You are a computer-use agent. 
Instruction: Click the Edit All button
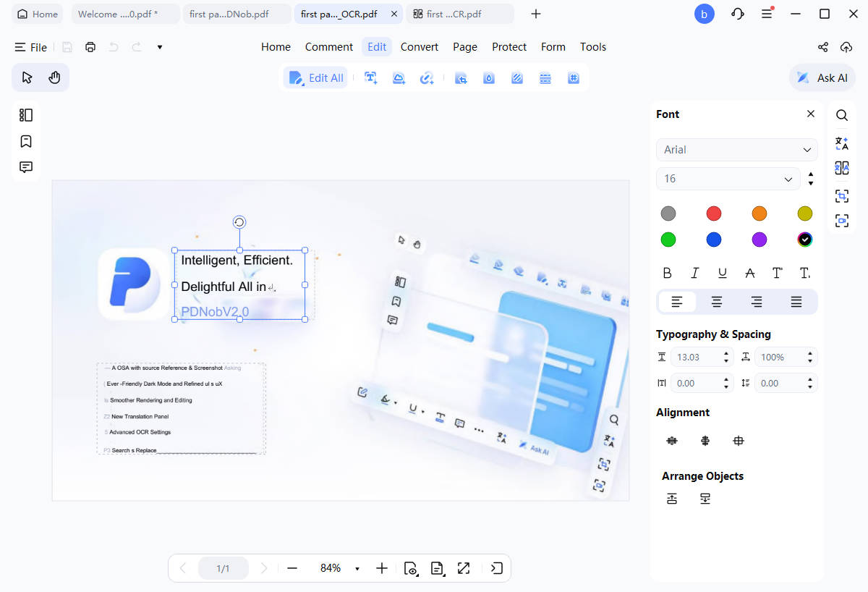316,78
